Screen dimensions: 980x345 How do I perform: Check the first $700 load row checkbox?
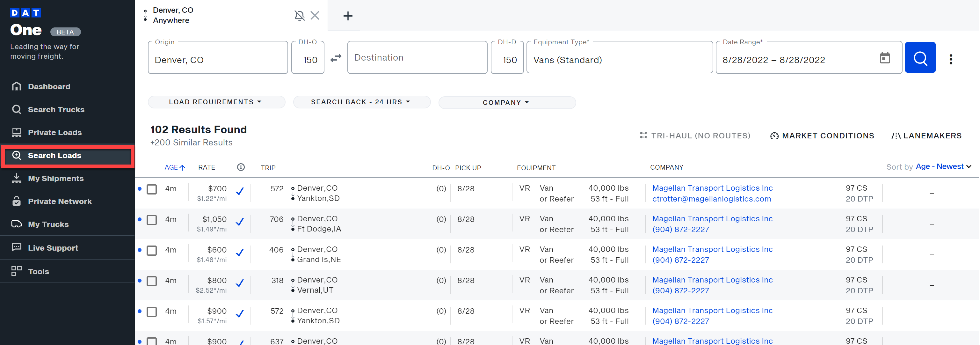pyautogui.click(x=152, y=189)
